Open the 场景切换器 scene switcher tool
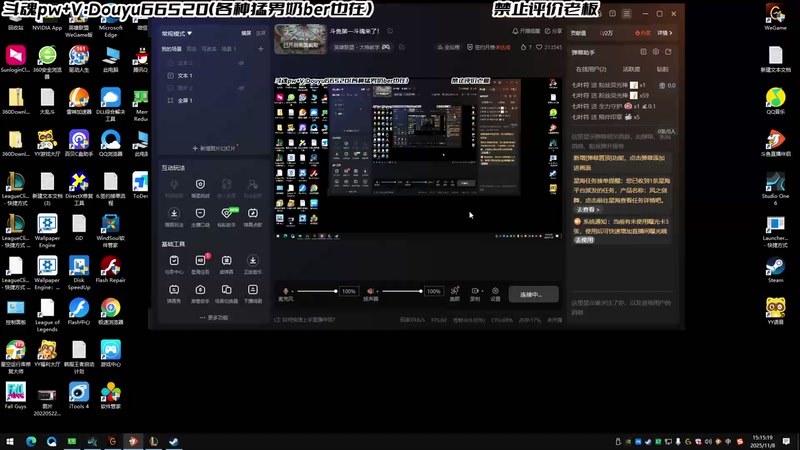800x450 pixels. click(227, 293)
